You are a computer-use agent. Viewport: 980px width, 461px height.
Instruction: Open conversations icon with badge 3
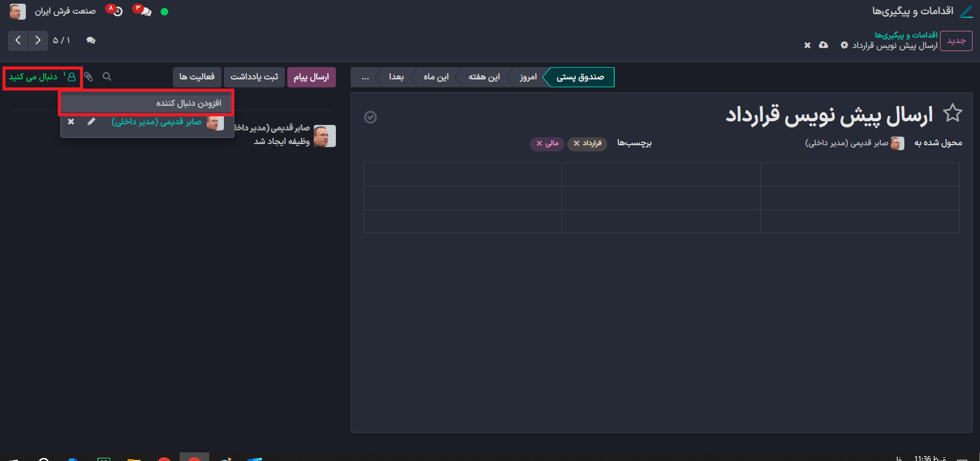pyautogui.click(x=143, y=11)
